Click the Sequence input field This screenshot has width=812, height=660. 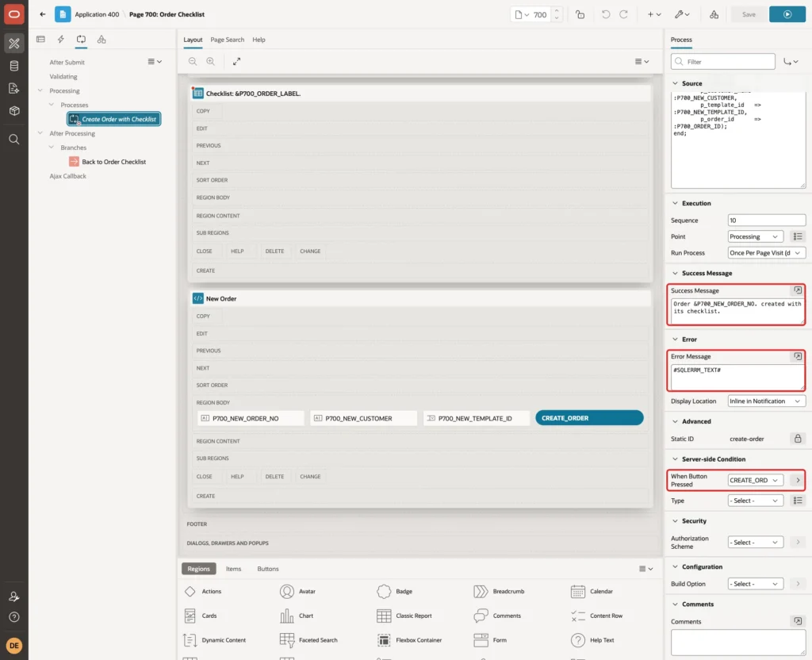click(767, 221)
